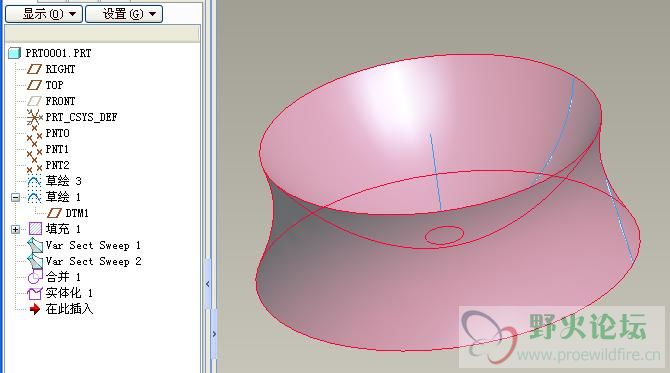This screenshot has height=373, width=670.
Task: Expand the 填充 1 tree node
Action: (x=15, y=229)
